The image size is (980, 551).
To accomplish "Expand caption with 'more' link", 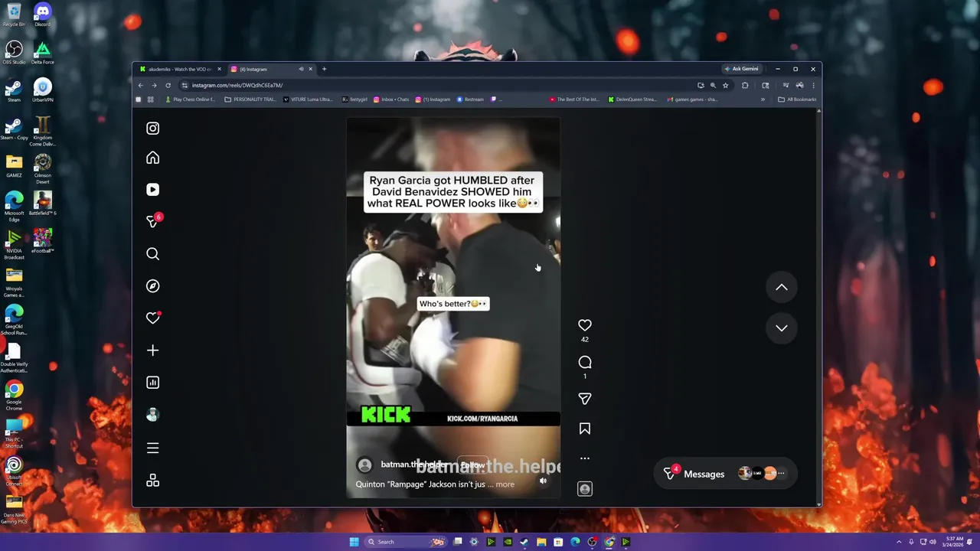I will [x=505, y=484].
